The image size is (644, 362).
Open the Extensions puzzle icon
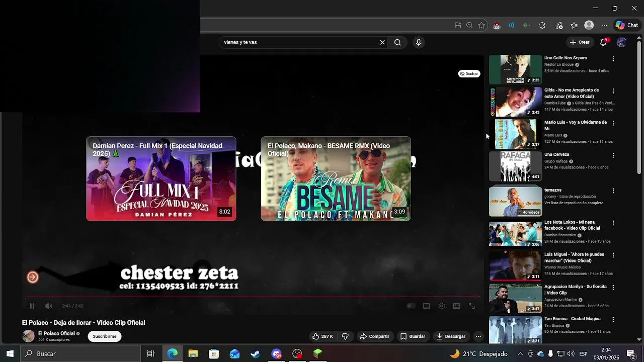point(542,25)
